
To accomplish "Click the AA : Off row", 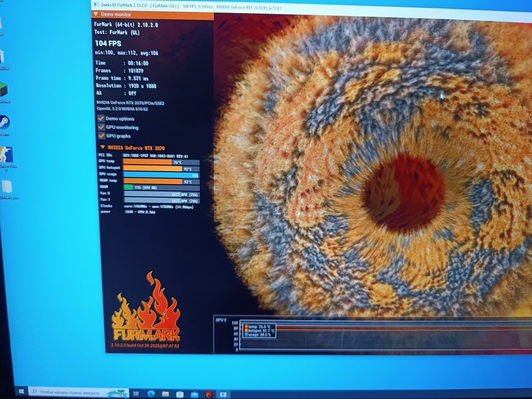I will [116, 93].
